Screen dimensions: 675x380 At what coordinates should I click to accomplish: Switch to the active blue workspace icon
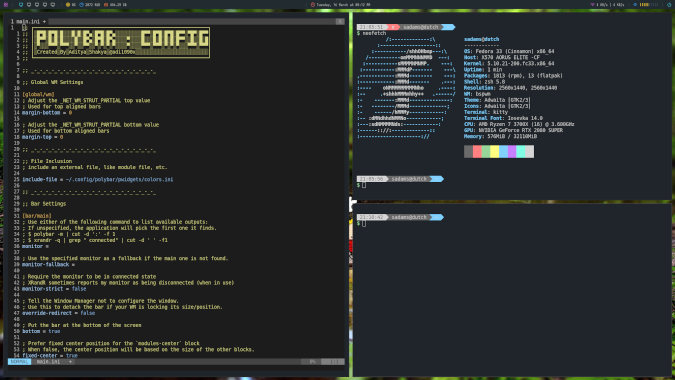coord(21,5)
